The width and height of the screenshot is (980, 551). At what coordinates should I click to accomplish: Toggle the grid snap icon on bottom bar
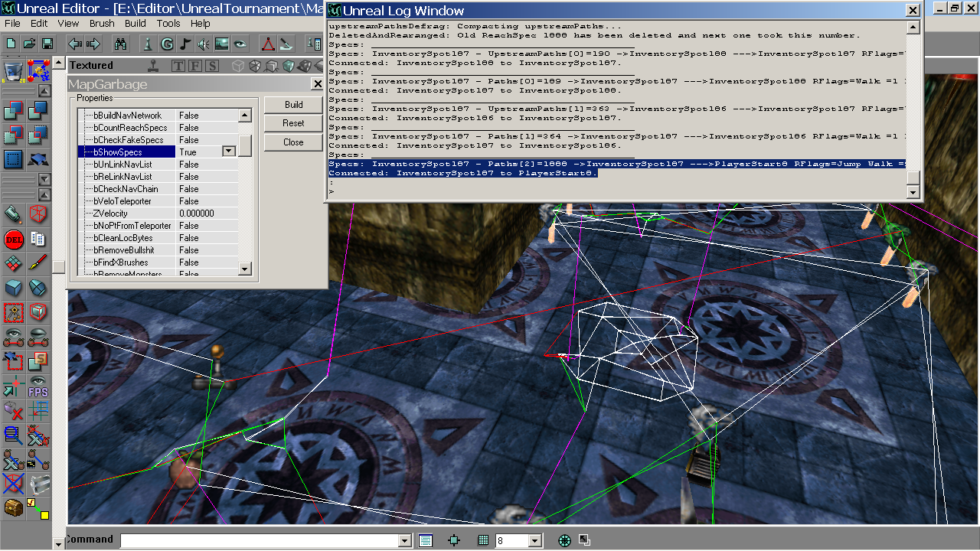(x=483, y=540)
